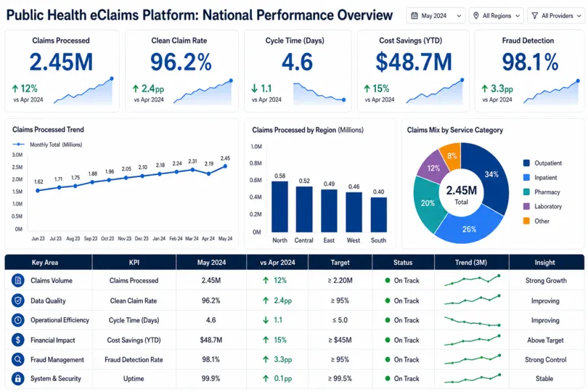
Task: Click the Claims Volume document icon
Action: 17,280
